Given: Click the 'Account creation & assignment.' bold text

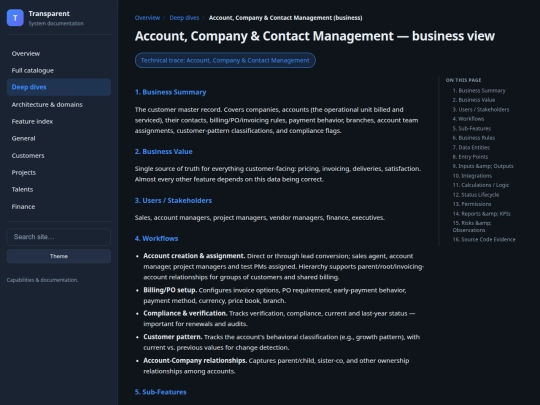Looking at the screenshot, I should click(x=194, y=256).
